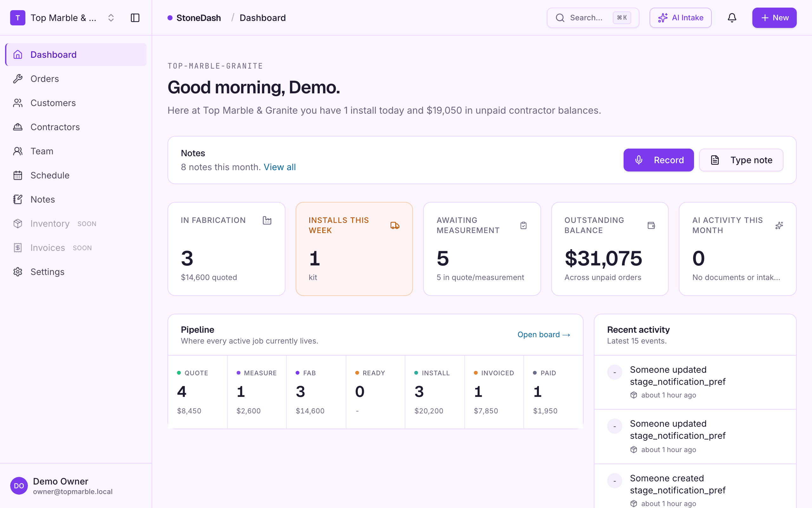Click the clipboard icon on Awaiting Measurement

point(523,225)
